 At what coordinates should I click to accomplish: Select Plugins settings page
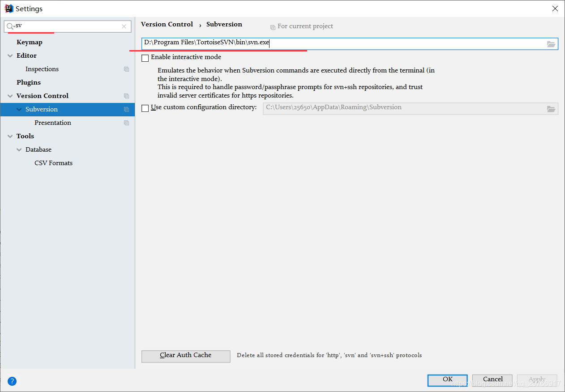tap(29, 82)
